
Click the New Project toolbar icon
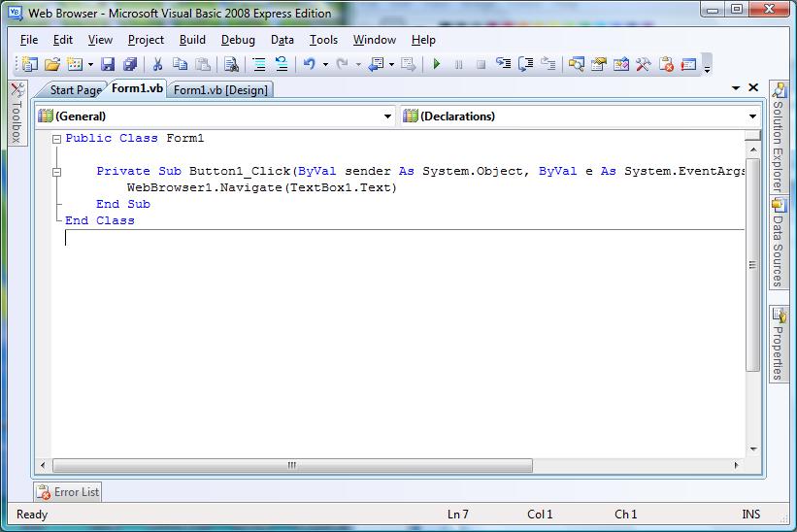coord(30,64)
